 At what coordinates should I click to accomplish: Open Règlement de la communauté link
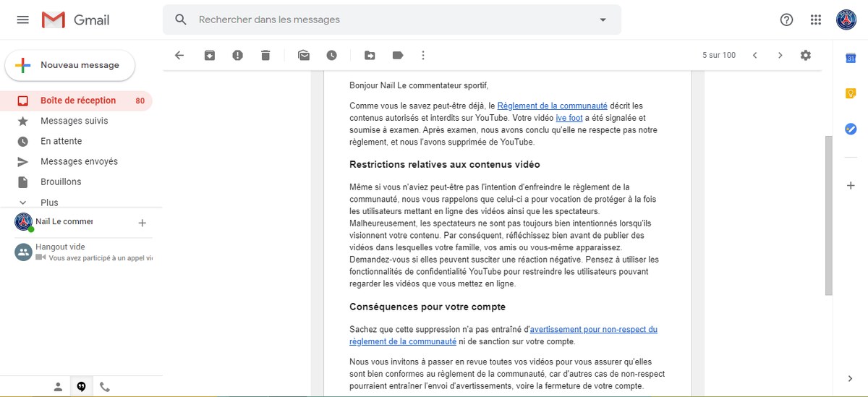(x=553, y=106)
